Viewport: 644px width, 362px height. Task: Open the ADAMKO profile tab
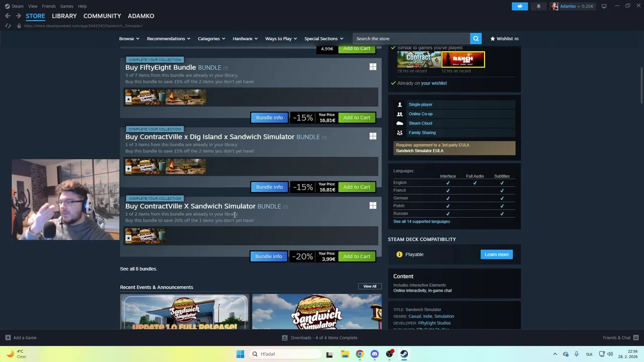pos(141,16)
